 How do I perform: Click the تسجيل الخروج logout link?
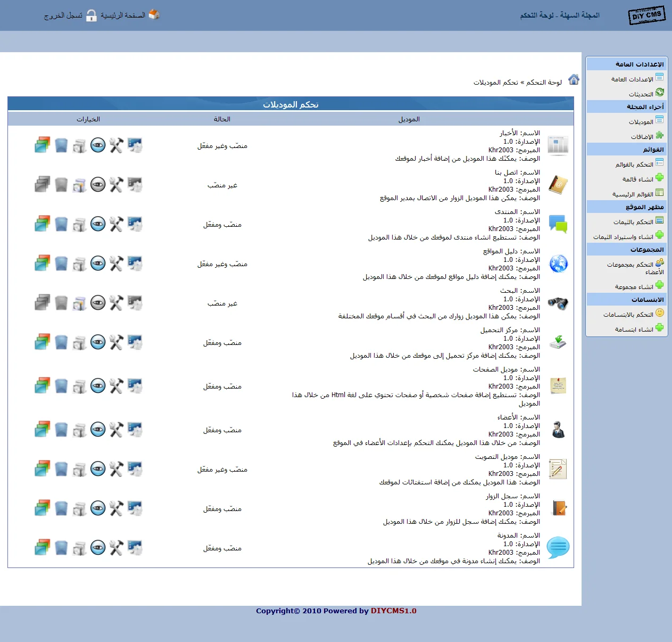(63, 15)
